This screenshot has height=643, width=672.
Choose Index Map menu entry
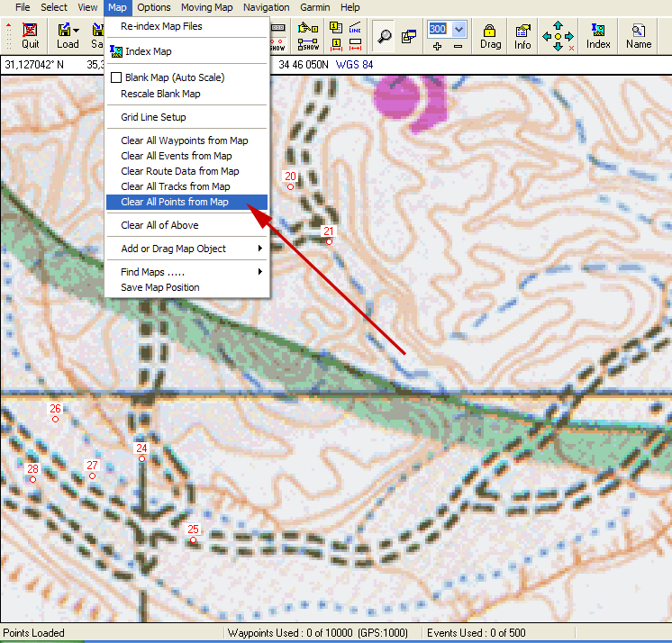point(186,51)
